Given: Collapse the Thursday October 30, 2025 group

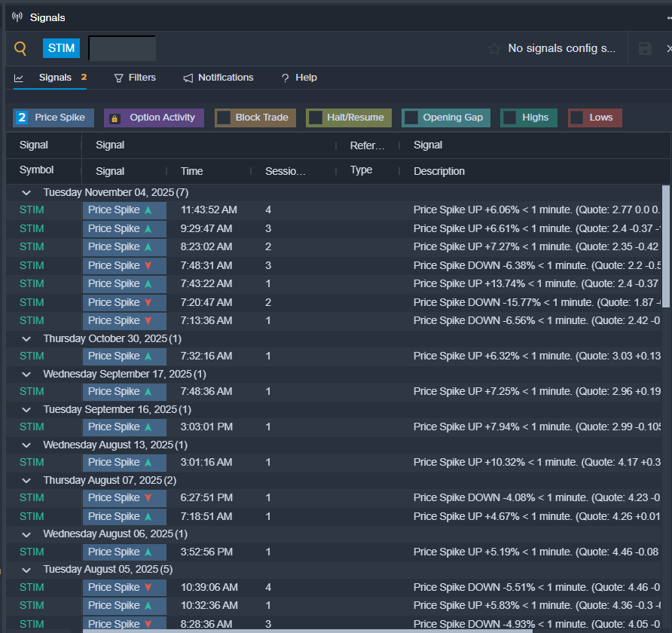Looking at the screenshot, I should pos(27,338).
